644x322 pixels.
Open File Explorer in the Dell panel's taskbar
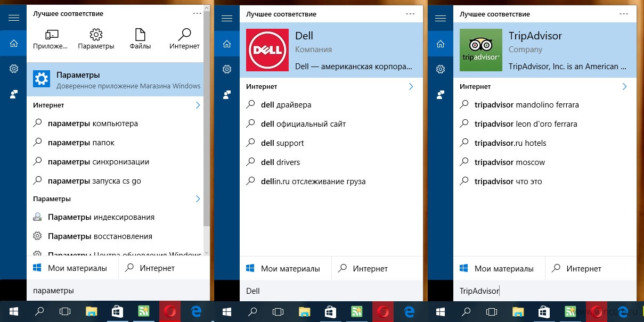pyautogui.click(x=304, y=311)
